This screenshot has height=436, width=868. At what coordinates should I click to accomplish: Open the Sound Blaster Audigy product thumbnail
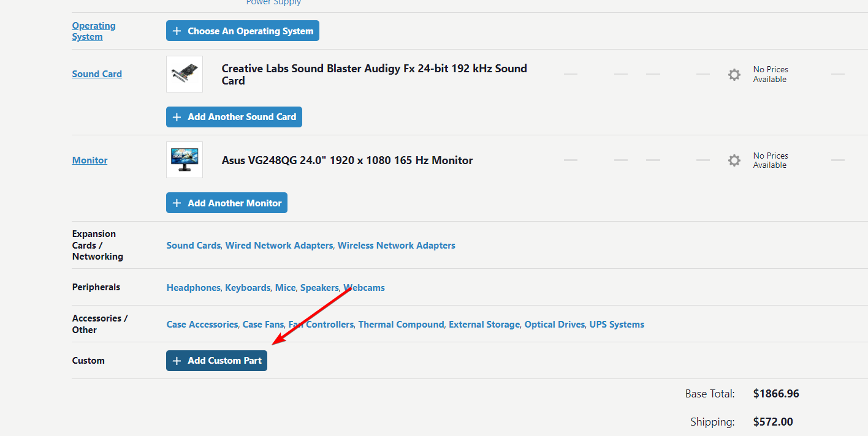pos(184,73)
